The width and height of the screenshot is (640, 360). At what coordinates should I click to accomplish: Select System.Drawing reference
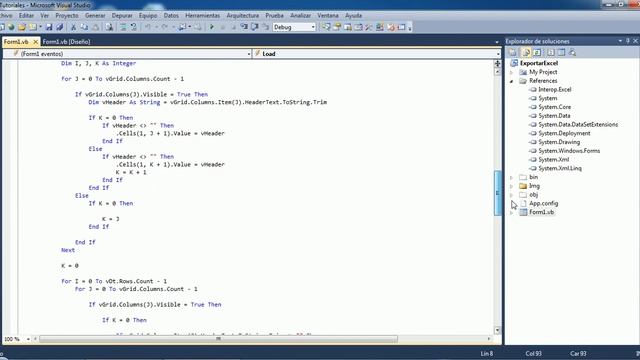559,142
